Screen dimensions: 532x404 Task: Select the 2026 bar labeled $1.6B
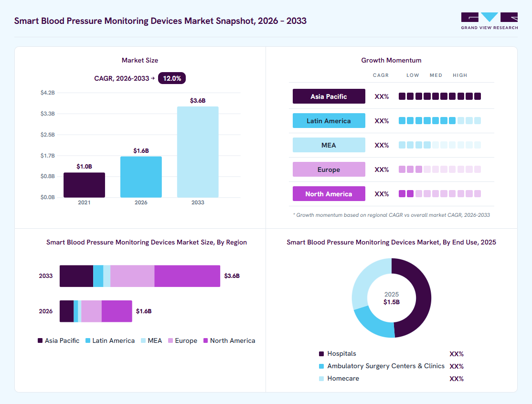(x=141, y=177)
